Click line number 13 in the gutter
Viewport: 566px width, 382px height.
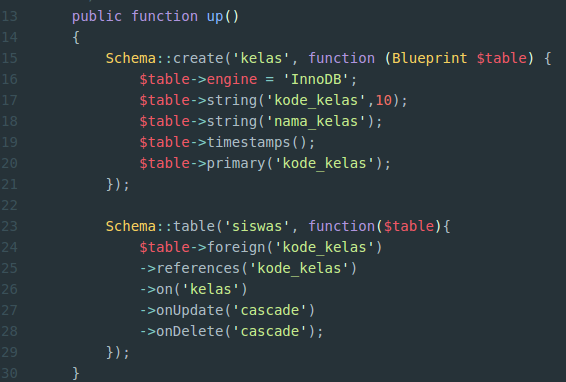coord(9,16)
